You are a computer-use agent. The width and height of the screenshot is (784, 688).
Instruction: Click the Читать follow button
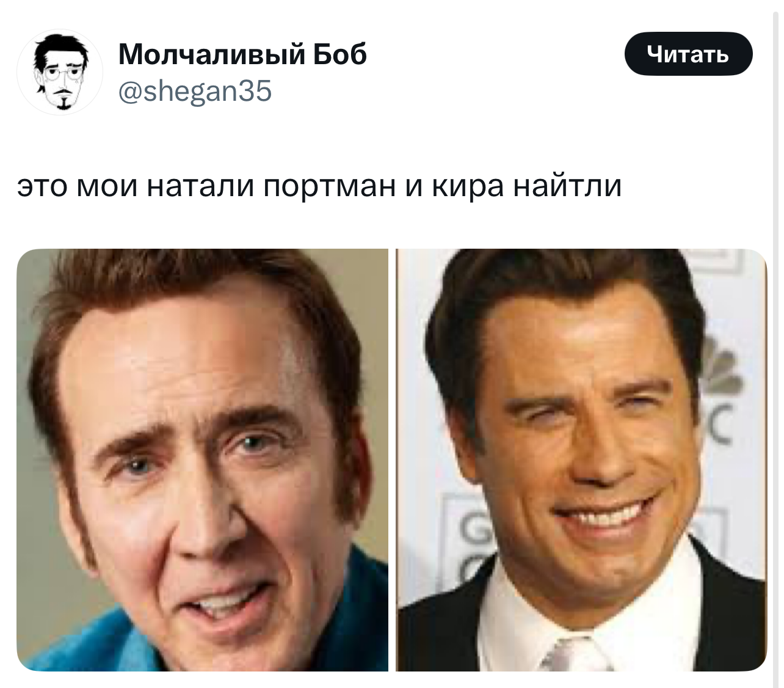click(x=688, y=54)
